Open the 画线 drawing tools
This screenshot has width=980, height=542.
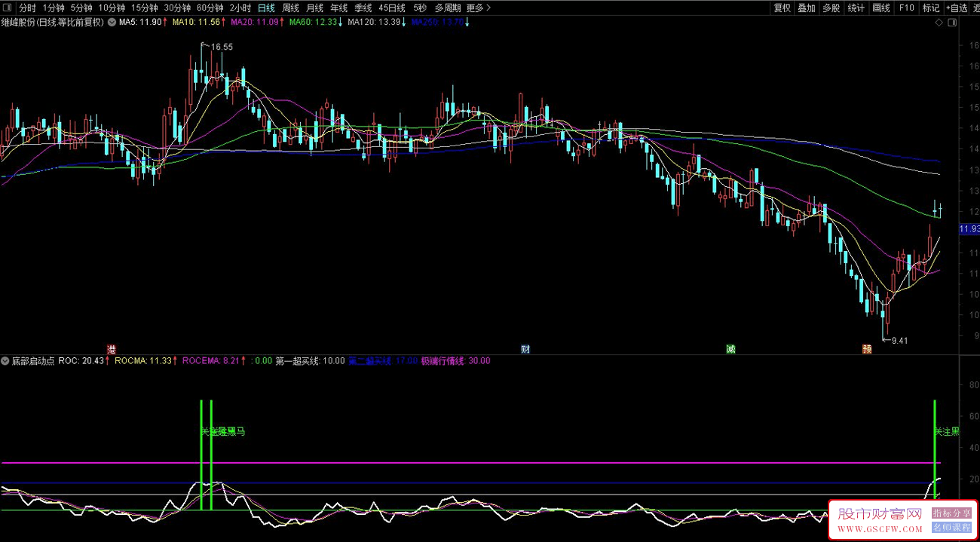(x=881, y=8)
